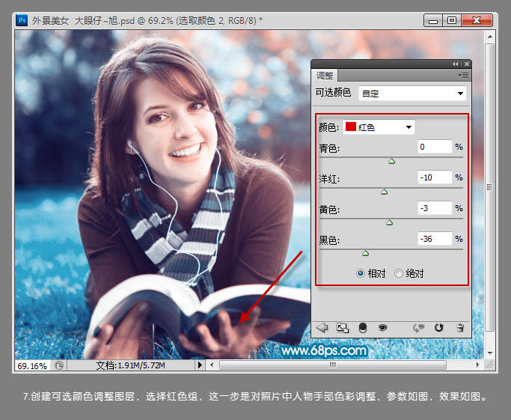Open the adjustments panel flyout menu
The width and height of the screenshot is (511, 420).
(x=463, y=76)
